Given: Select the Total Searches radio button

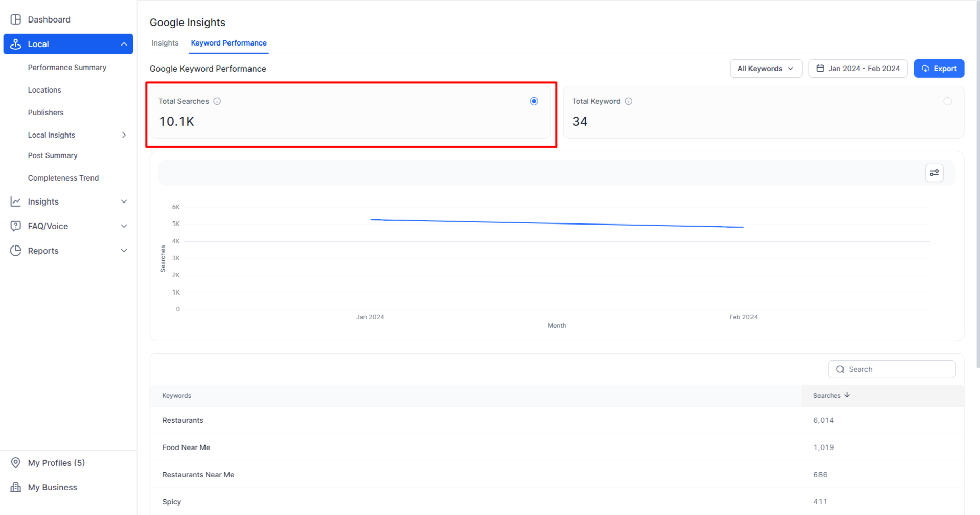Looking at the screenshot, I should coord(534,101).
